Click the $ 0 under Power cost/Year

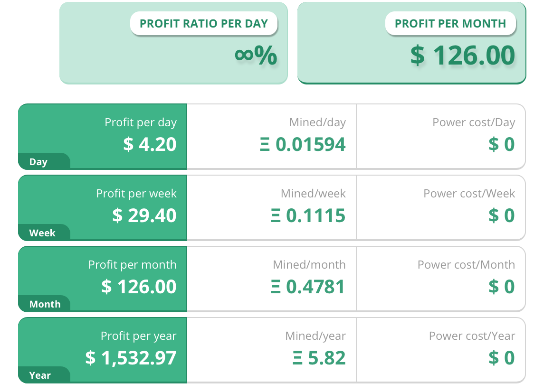click(502, 358)
